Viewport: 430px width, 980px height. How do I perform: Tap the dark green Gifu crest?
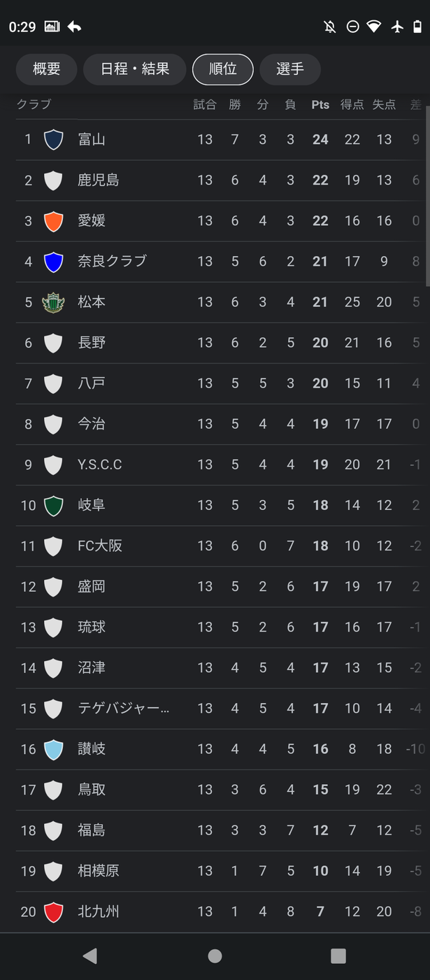pos(54,505)
